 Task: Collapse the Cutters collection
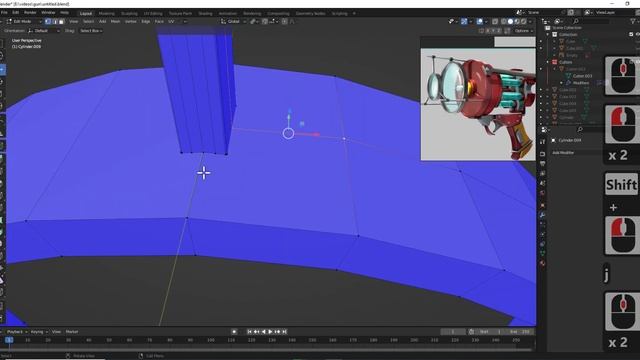pos(548,62)
